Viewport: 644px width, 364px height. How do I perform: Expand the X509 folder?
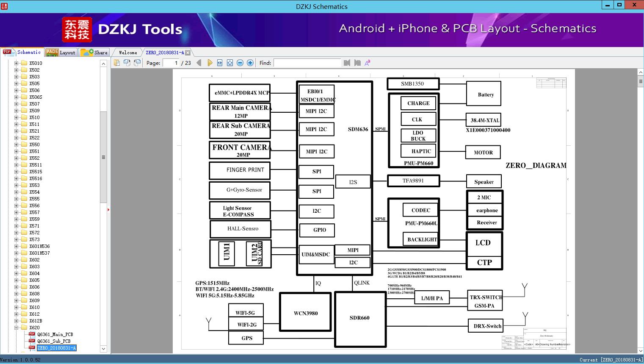click(x=16, y=111)
